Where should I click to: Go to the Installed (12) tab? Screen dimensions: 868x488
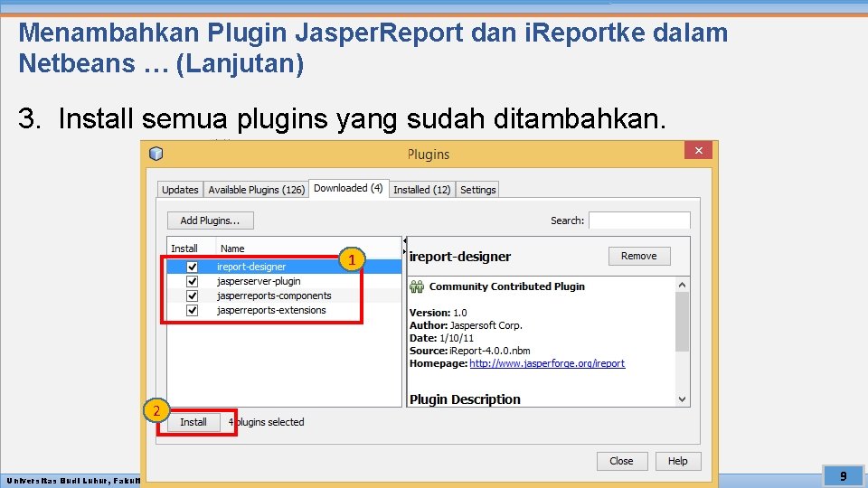coord(422,189)
